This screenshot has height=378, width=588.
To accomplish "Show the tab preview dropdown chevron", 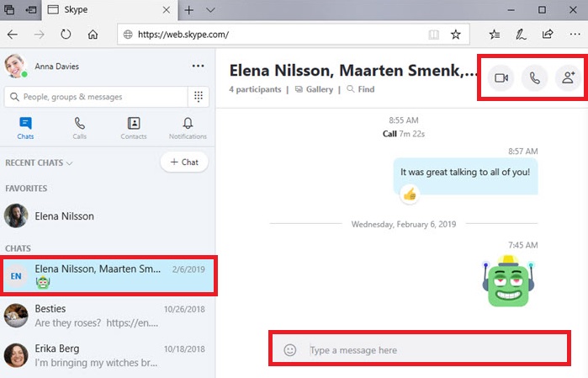I will coord(210,10).
